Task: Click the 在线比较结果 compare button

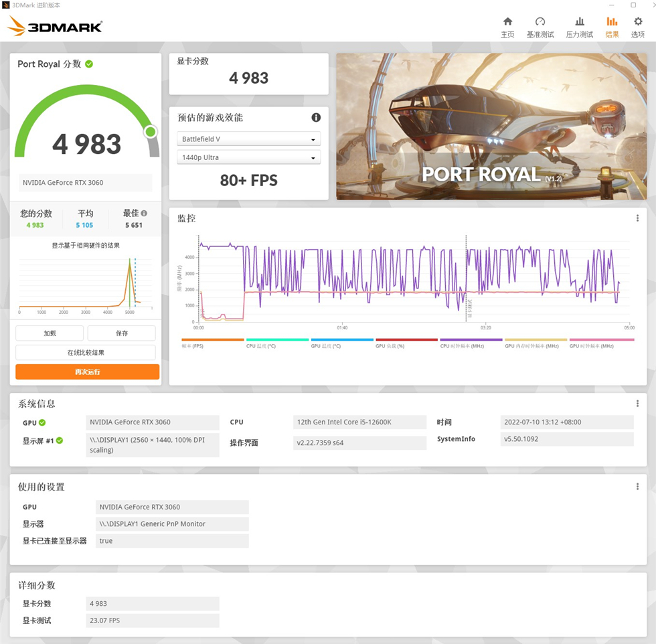Action: tap(86, 352)
